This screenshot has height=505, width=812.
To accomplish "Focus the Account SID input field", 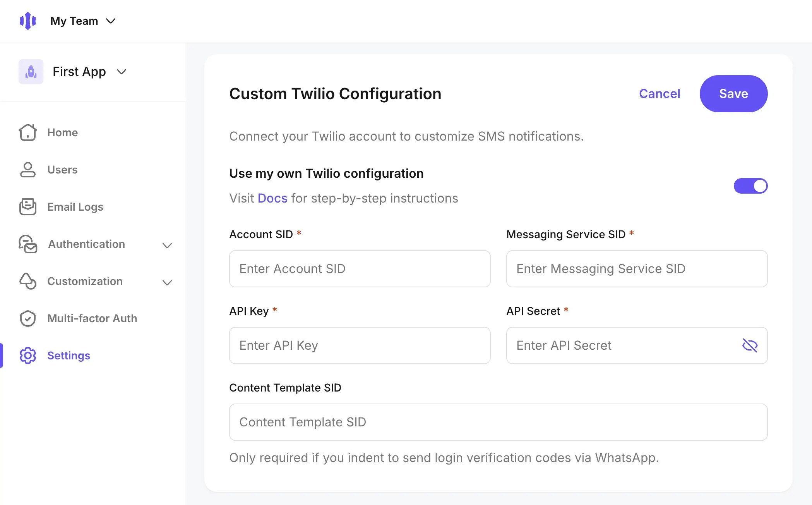I will (x=360, y=269).
